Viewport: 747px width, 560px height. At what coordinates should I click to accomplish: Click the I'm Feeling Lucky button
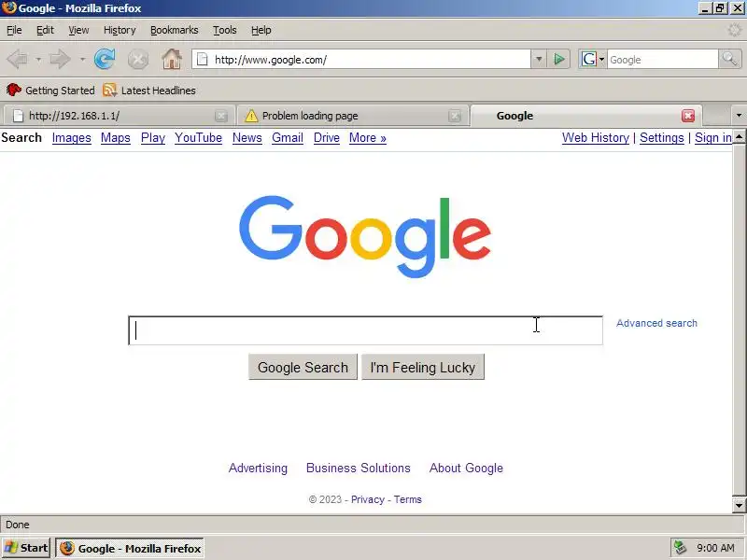click(423, 367)
